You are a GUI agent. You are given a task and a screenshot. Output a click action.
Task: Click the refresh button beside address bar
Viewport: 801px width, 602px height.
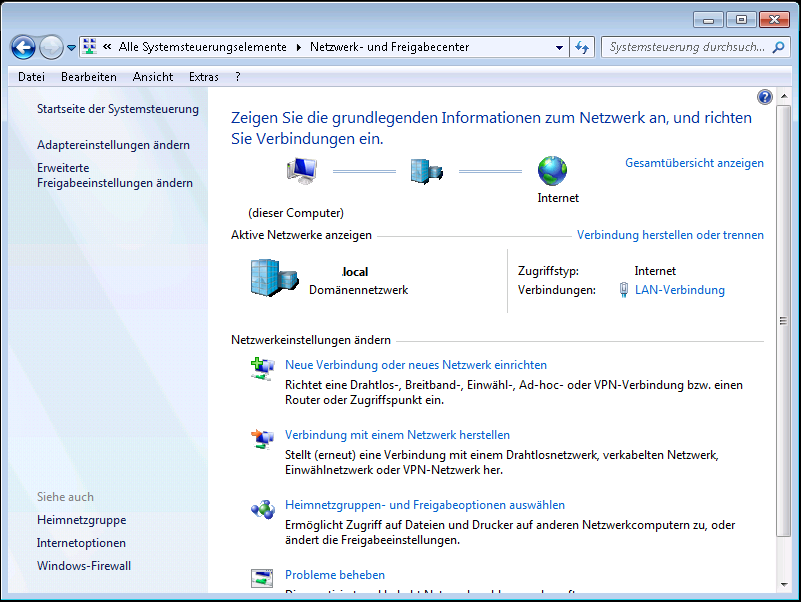[583, 47]
